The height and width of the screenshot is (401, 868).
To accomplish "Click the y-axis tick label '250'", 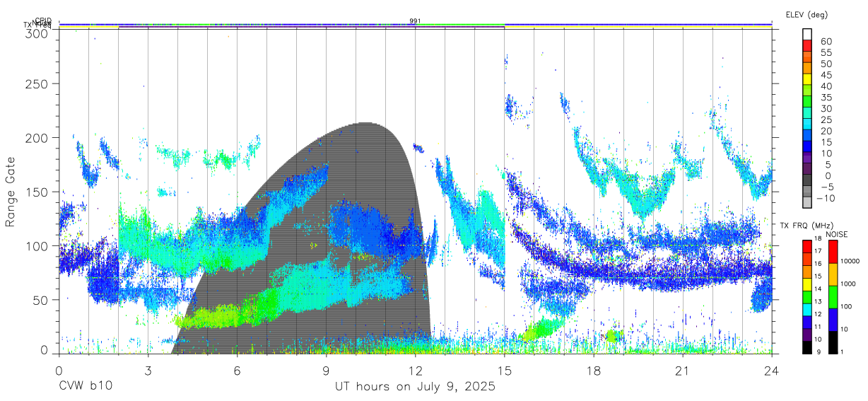I will (x=37, y=83).
